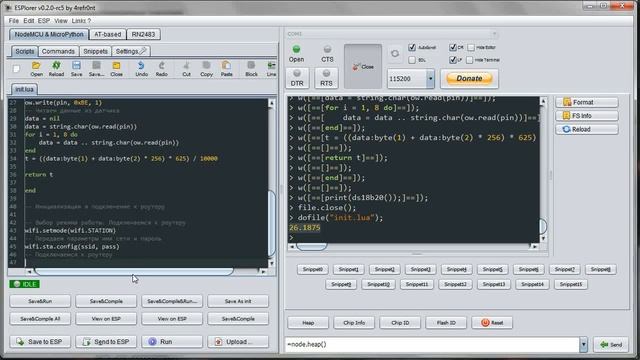The height and width of the screenshot is (360, 640).
Task: Click the Save As toolbar icon
Action: (x=96, y=69)
